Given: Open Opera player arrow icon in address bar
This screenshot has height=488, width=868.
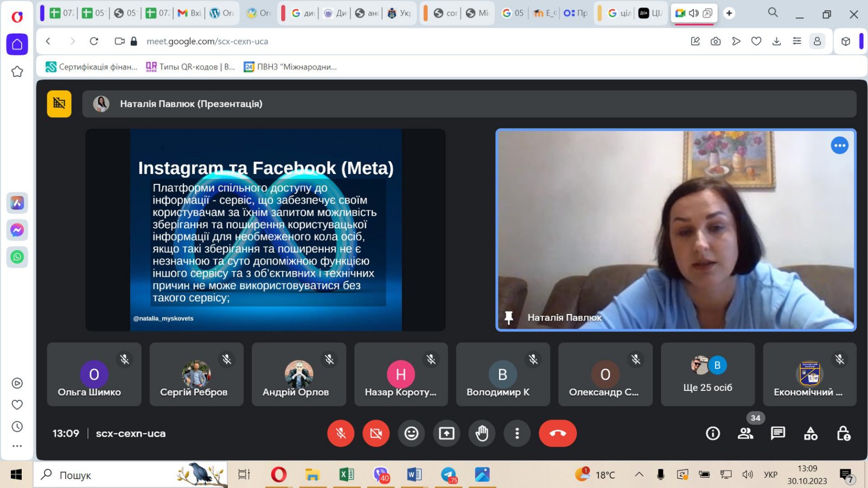Looking at the screenshot, I should click(x=736, y=41).
